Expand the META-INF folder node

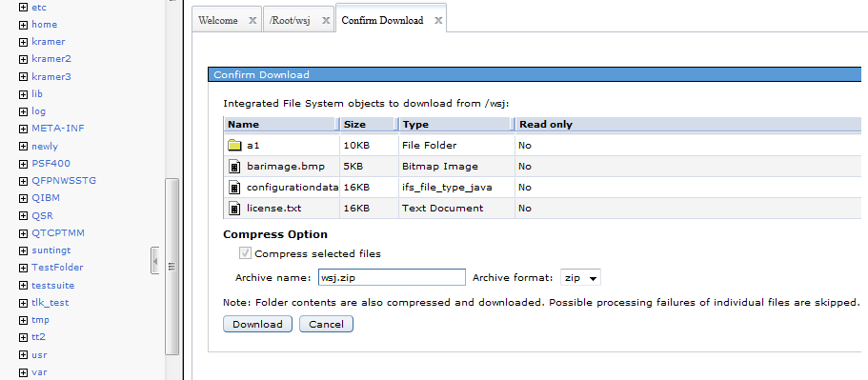point(23,129)
